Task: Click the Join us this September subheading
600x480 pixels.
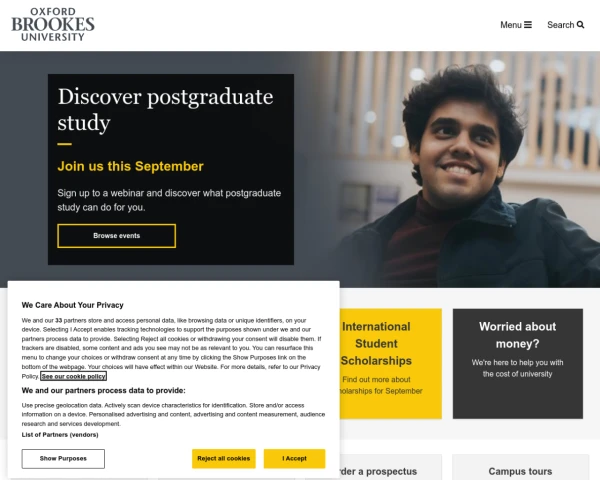Action: [130, 166]
